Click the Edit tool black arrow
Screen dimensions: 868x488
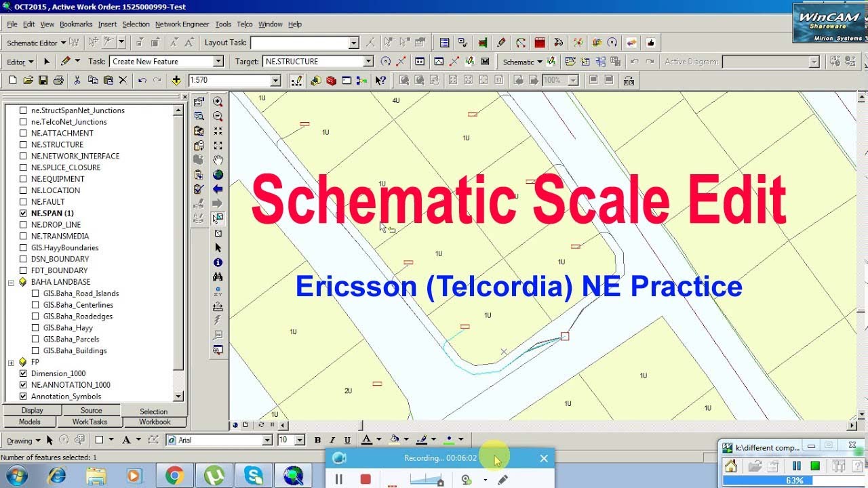coord(47,61)
